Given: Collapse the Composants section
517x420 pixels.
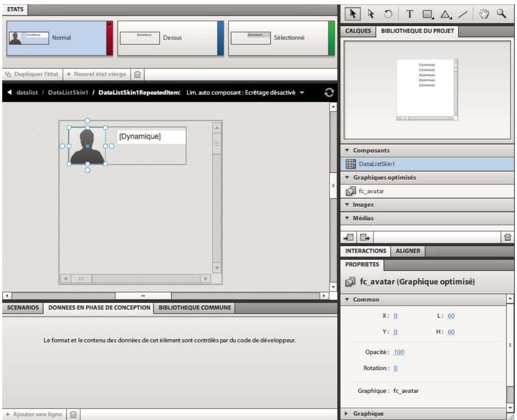Looking at the screenshot, I should (347, 150).
